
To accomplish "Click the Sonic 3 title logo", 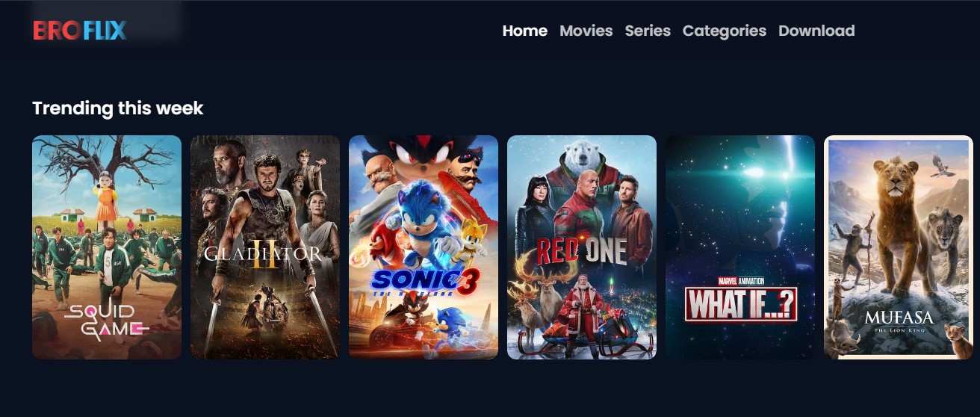I will coord(424,283).
